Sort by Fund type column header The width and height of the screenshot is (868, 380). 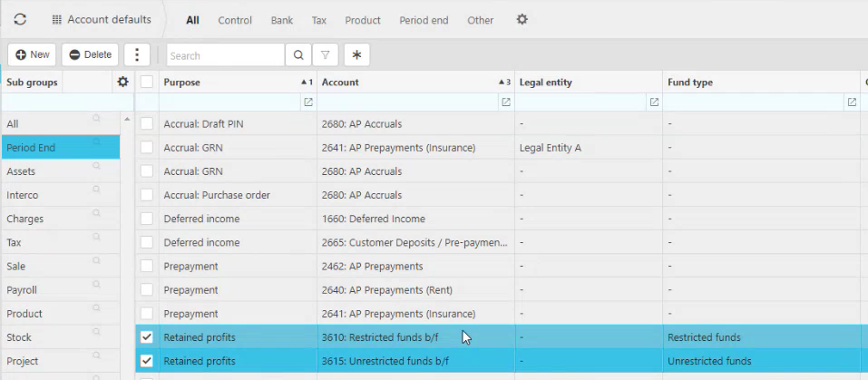click(x=761, y=83)
